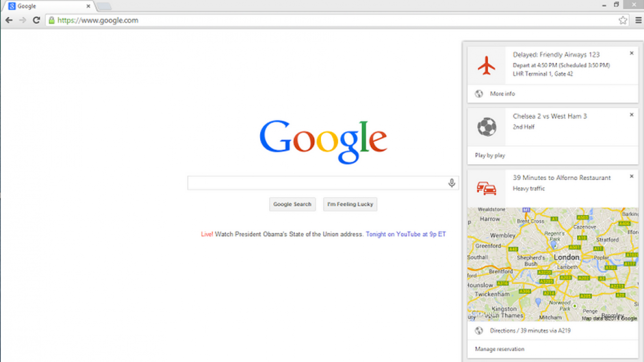Select the Google tab

(48, 6)
